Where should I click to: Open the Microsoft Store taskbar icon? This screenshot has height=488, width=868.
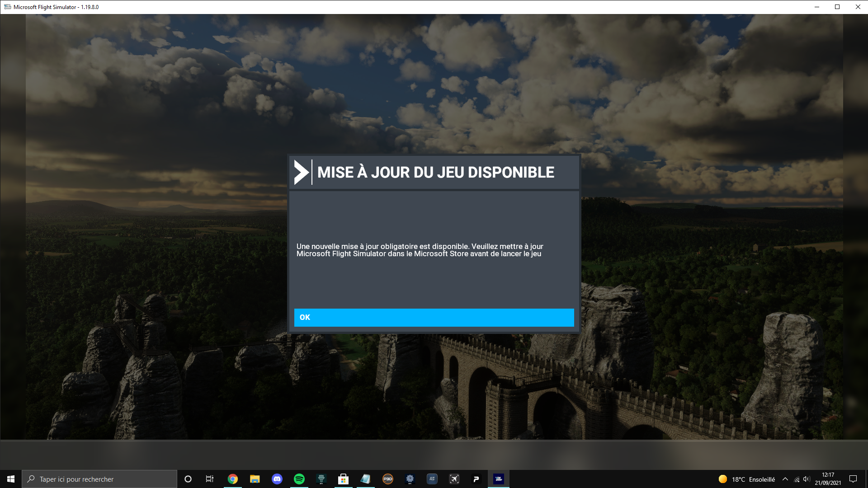344,479
